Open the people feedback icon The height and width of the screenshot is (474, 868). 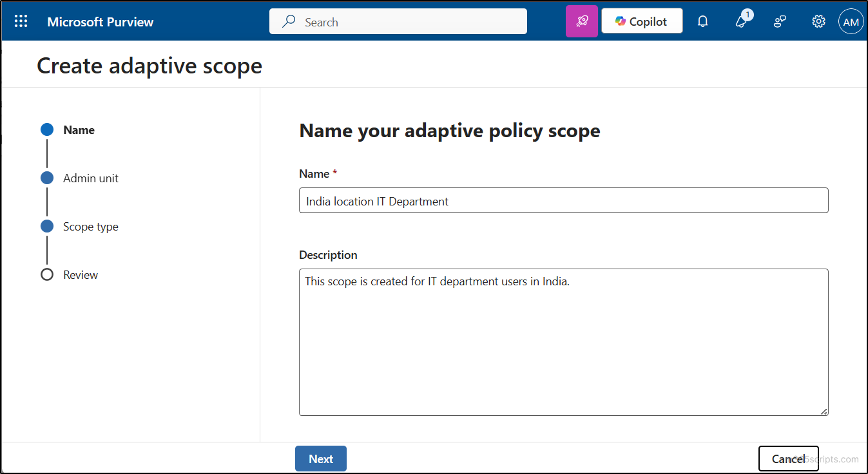[x=780, y=21]
